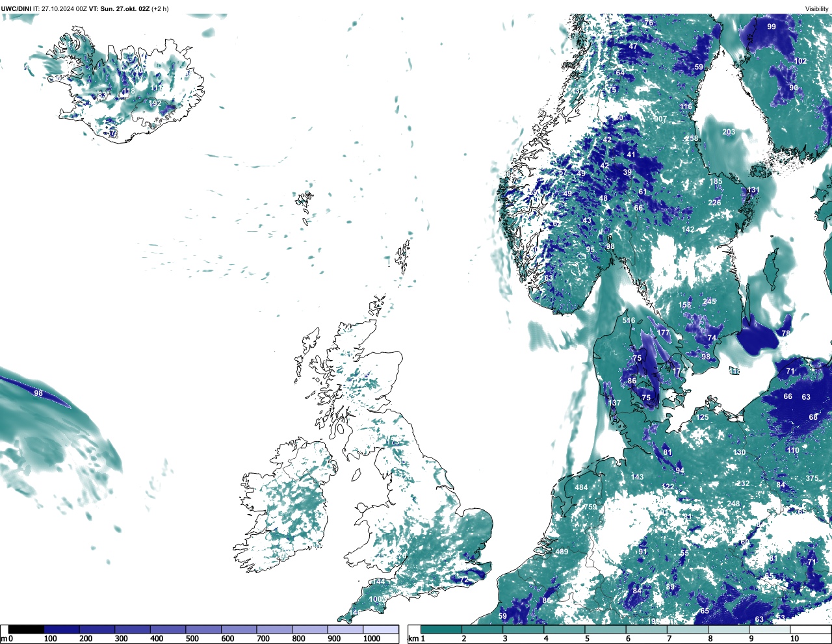Viewport: 832px width, 644px height.
Task: Click the 'IT: 27.10.2024 00Z' initial time text
Action: click(x=60, y=9)
